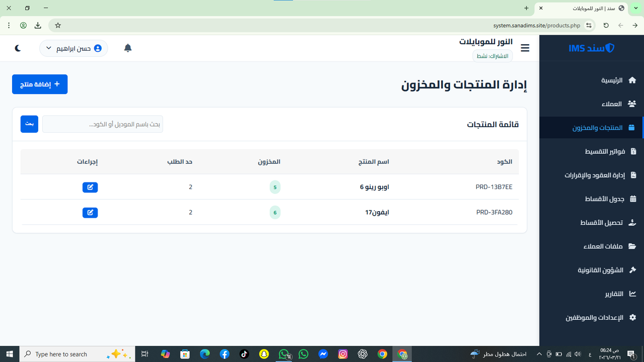Click the hand-holding-money icon beside تحصيل الأقساط
Screen dimensions: 644x362
pyautogui.click(x=632, y=223)
